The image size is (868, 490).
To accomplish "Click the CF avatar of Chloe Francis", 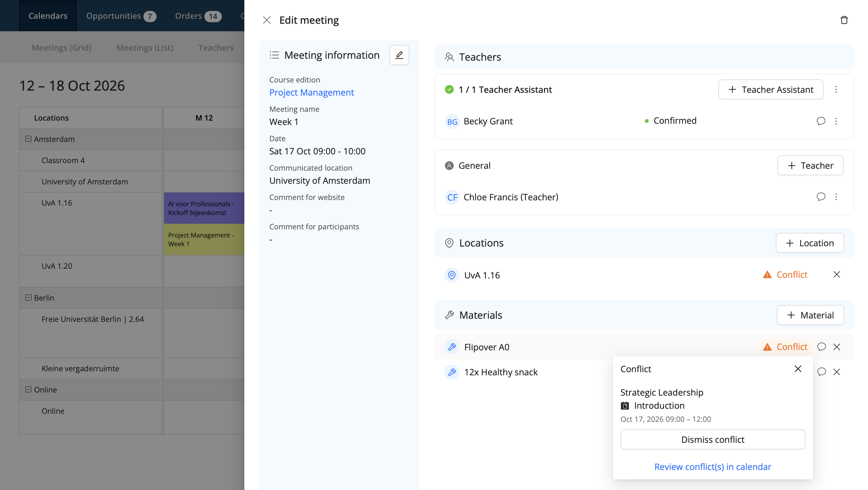I will point(452,197).
